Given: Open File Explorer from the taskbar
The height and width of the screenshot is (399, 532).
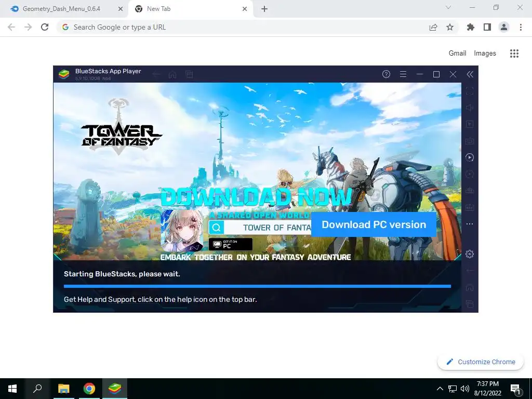Looking at the screenshot, I should [x=63, y=389].
